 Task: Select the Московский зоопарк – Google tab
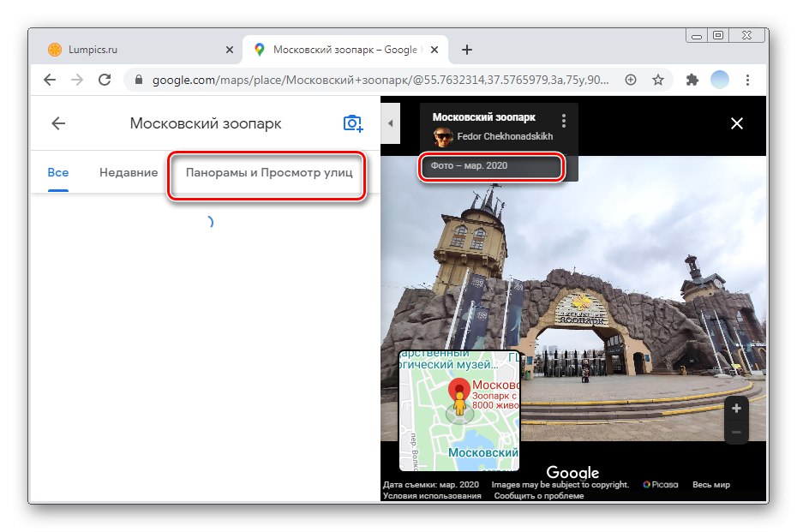coord(345,50)
